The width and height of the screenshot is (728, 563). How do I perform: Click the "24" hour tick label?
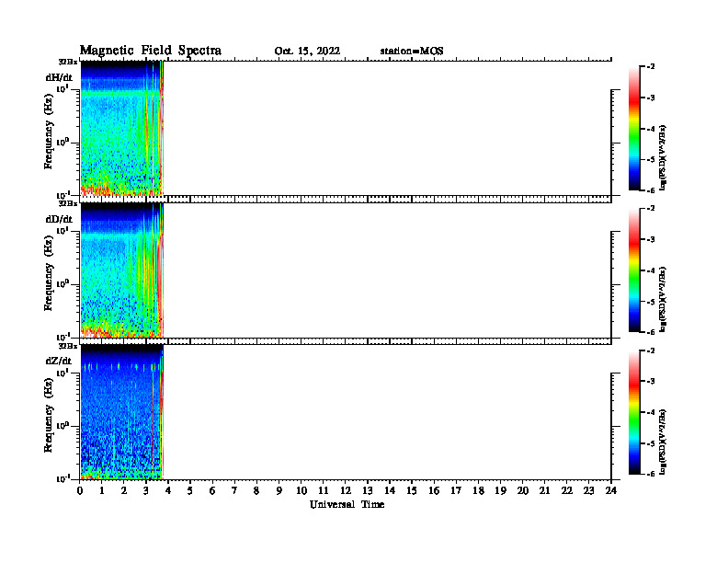pos(611,490)
